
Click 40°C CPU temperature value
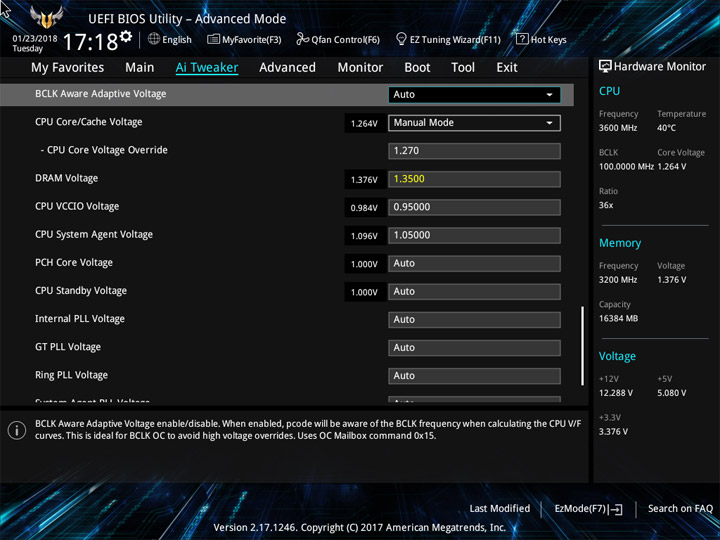coord(666,128)
